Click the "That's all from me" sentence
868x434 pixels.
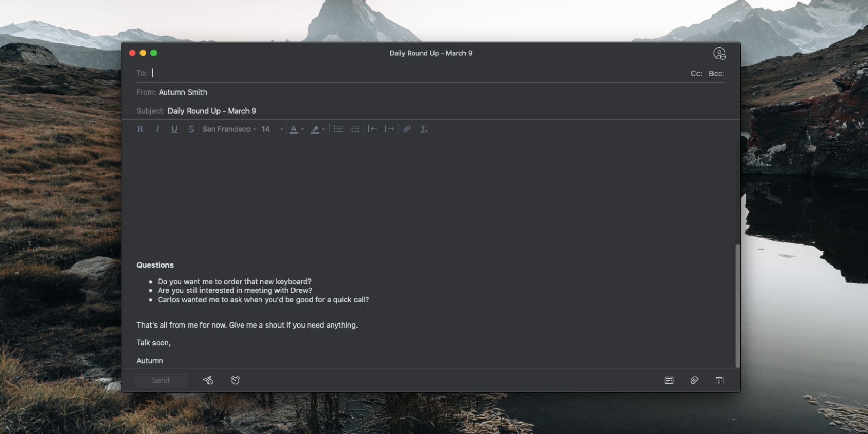click(x=247, y=325)
